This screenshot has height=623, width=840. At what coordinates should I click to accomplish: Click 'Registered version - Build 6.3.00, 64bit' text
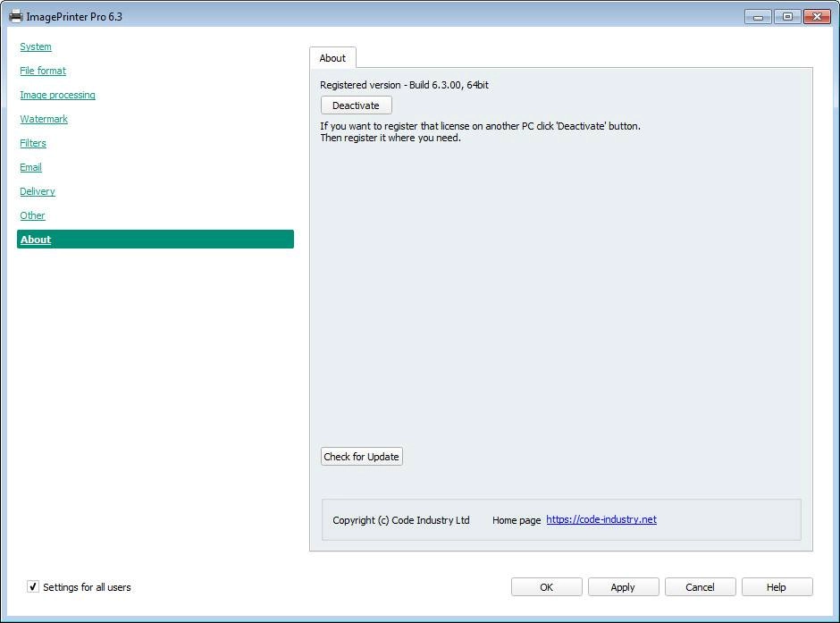point(404,85)
